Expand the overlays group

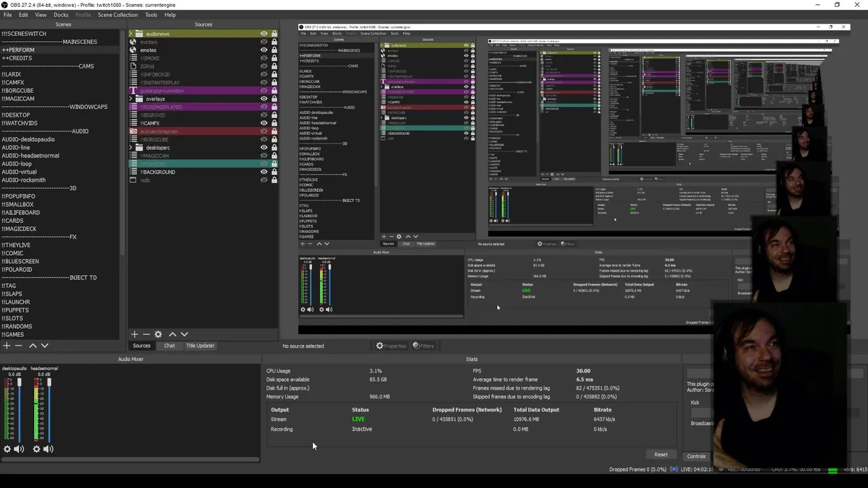(x=132, y=99)
